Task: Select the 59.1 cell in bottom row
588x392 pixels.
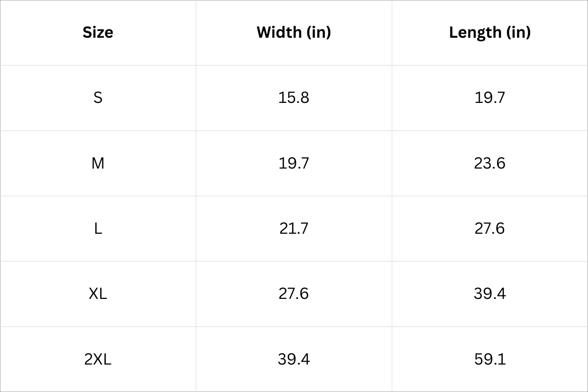Action: point(490,359)
